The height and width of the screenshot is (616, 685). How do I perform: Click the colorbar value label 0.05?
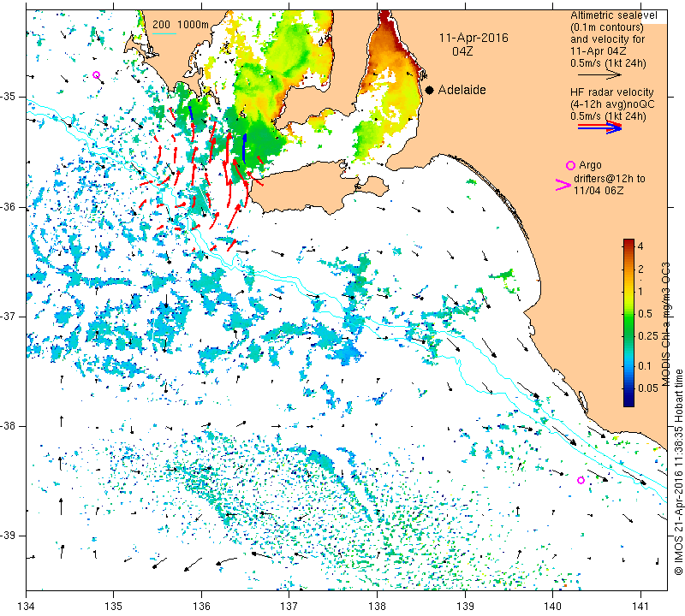pyautogui.click(x=647, y=388)
